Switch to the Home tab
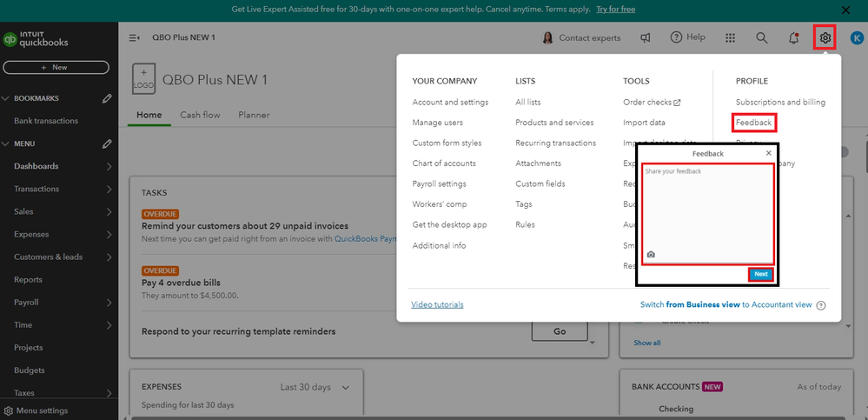 pyautogui.click(x=149, y=116)
